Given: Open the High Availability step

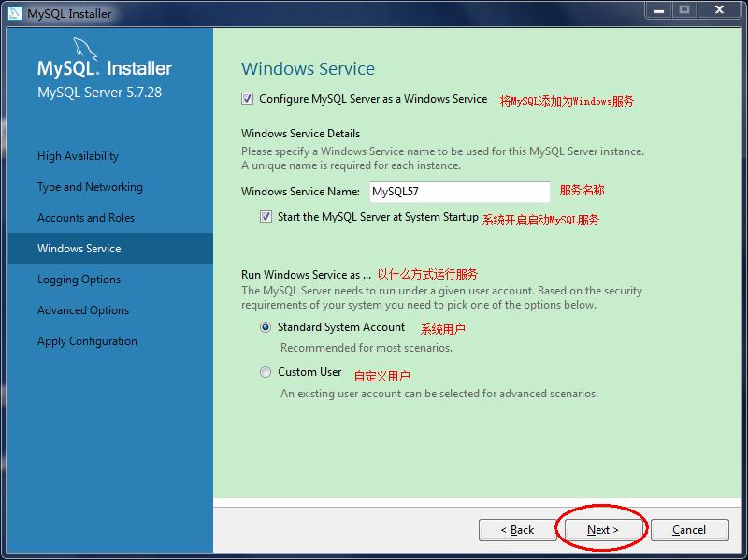Looking at the screenshot, I should tap(78, 156).
